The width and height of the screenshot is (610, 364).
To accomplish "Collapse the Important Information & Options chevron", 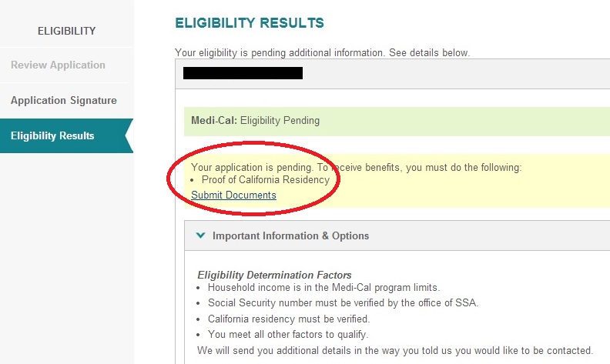I will click(x=200, y=236).
